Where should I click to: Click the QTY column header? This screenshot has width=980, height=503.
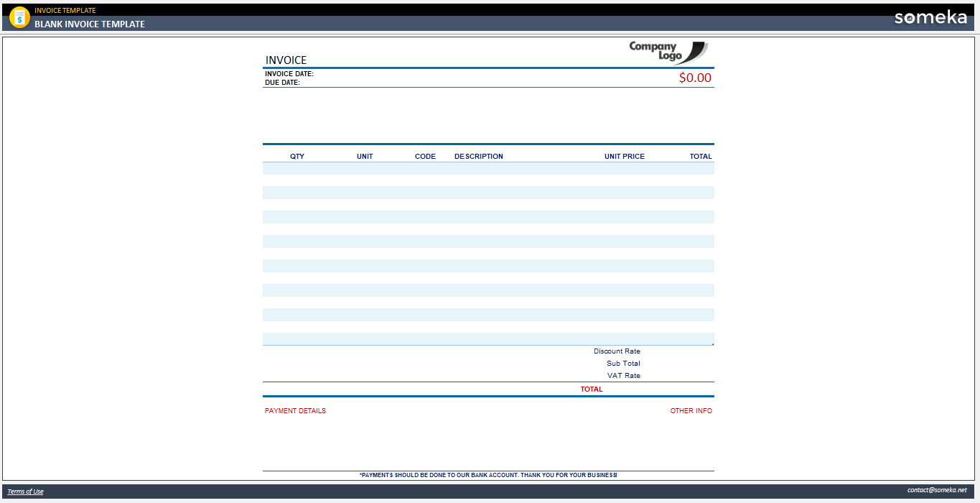tap(297, 156)
